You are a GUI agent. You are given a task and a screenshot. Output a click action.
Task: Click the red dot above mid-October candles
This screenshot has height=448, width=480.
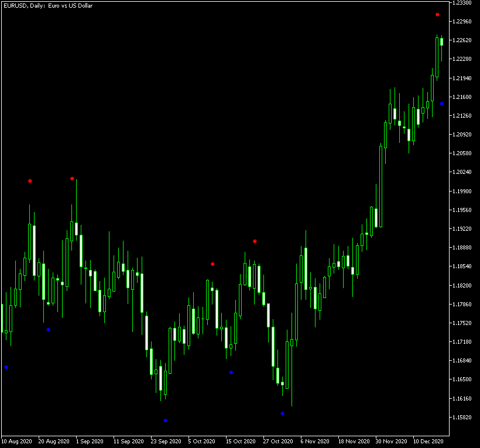[x=255, y=241]
